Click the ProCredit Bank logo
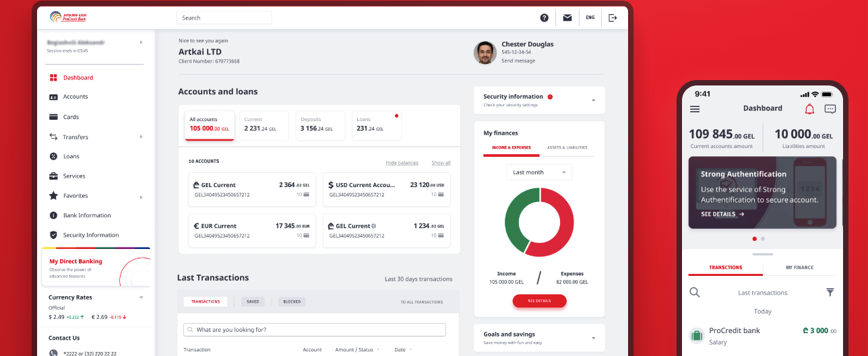The image size is (868, 356). 68,17
